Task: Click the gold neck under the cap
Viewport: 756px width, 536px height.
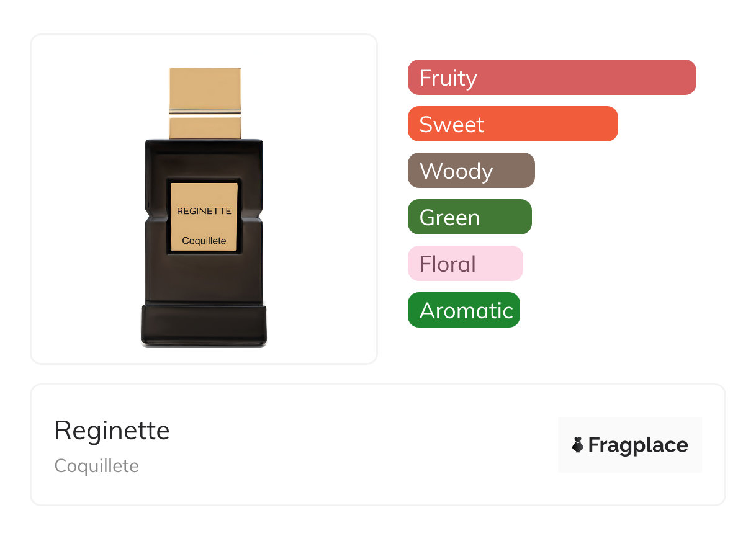Action: click(x=205, y=128)
